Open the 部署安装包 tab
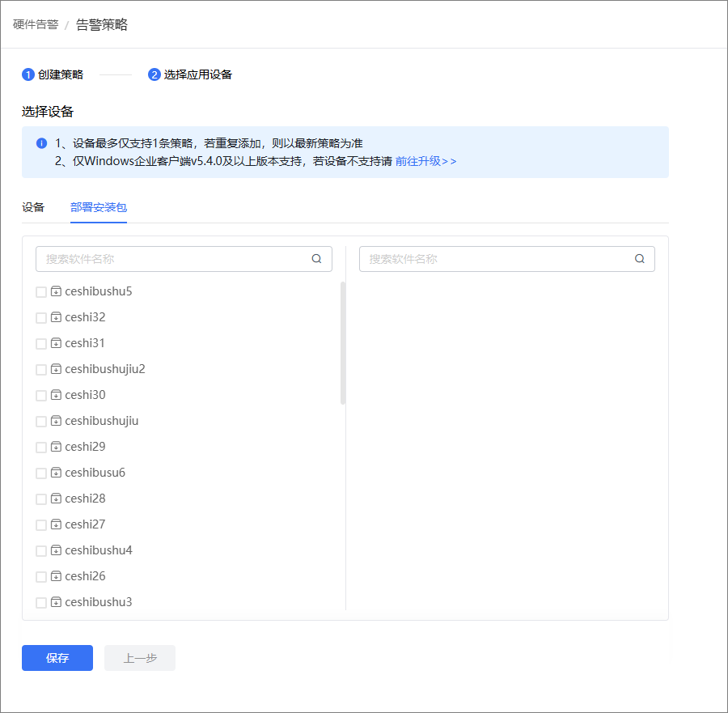728x713 pixels. pyautogui.click(x=99, y=207)
